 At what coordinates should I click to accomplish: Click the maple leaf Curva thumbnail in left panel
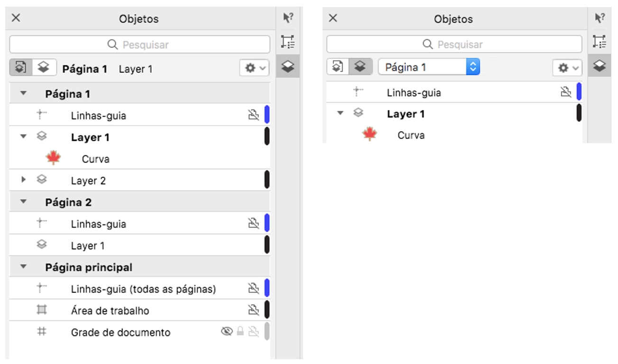[x=53, y=158]
